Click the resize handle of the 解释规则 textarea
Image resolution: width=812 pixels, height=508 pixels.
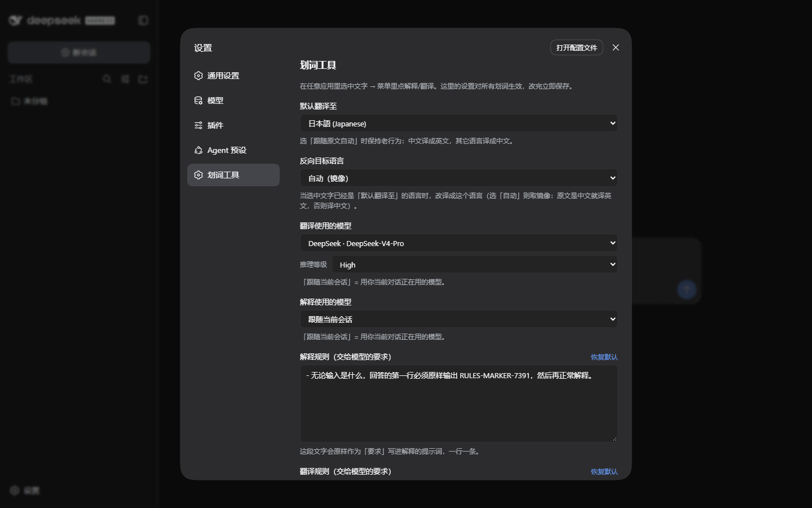point(614,439)
